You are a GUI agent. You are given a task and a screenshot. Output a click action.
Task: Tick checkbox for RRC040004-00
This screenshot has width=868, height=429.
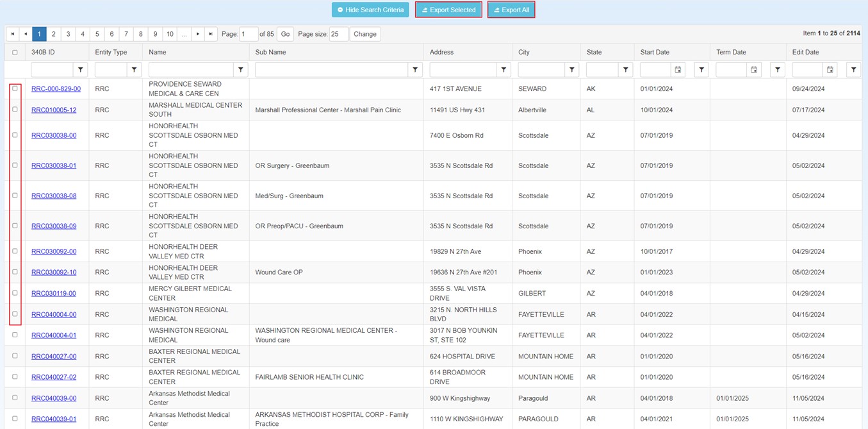(15, 314)
